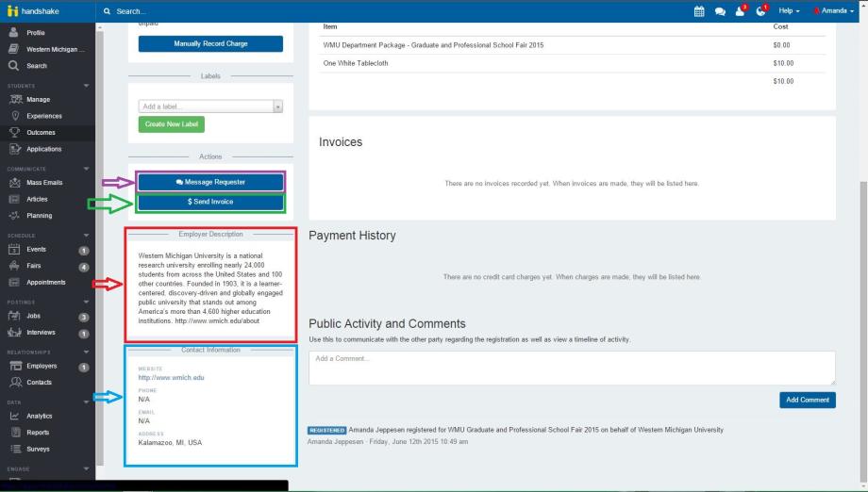Open Contacts in sidebar
Viewport: 868px width, 492px height.
pos(31,383)
